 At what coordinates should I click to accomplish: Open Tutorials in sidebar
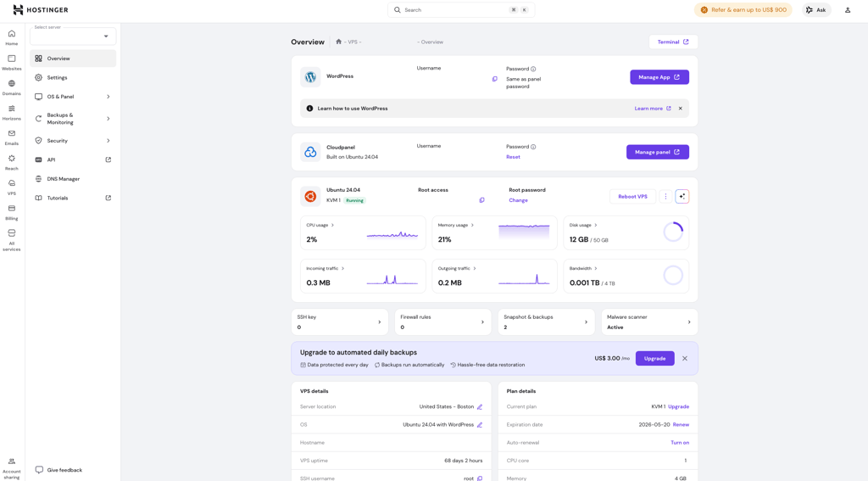(x=73, y=198)
